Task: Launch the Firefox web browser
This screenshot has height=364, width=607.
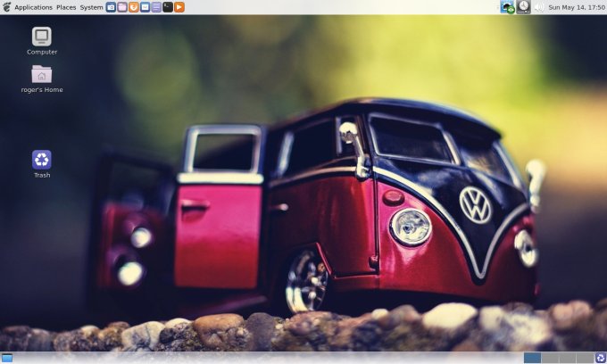Action: coord(134,7)
